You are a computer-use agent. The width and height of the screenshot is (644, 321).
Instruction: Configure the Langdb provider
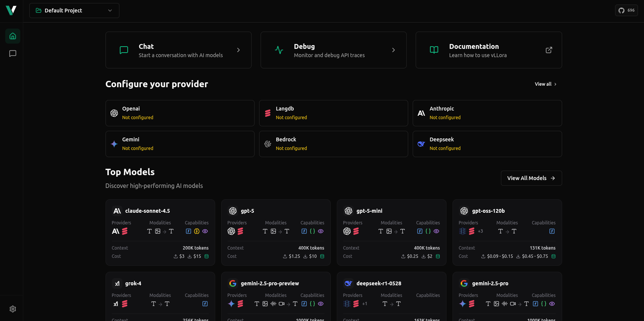pyautogui.click(x=333, y=113)
